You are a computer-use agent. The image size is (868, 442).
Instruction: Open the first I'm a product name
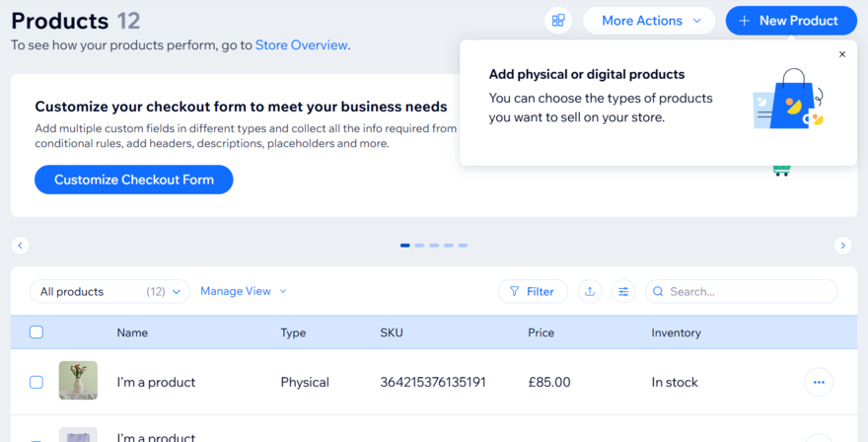tap(156, 382)
